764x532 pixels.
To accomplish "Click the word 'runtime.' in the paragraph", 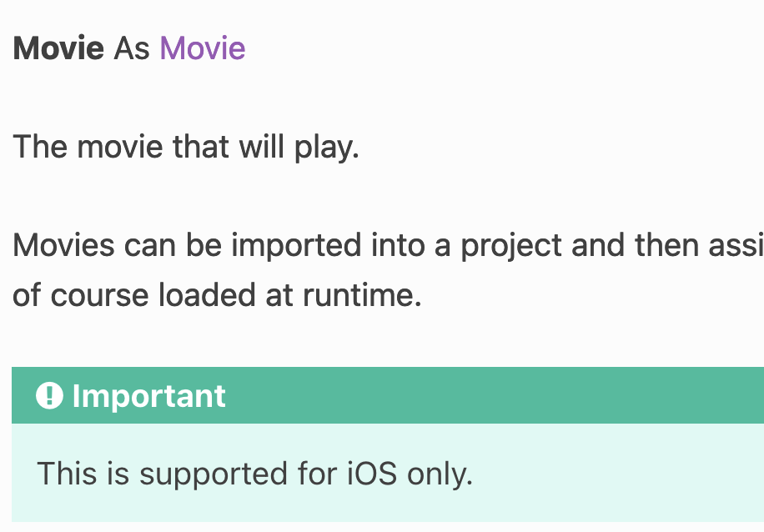I will (x=362, y=294).
